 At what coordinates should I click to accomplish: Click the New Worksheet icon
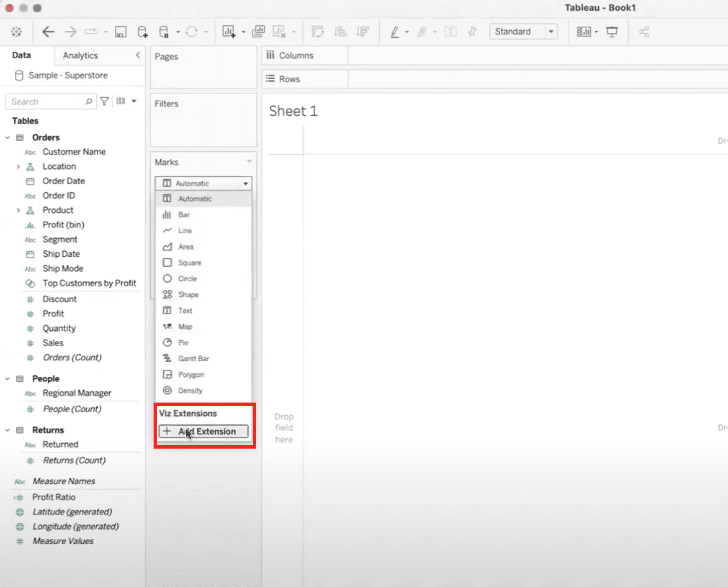(x=229, y=32)
